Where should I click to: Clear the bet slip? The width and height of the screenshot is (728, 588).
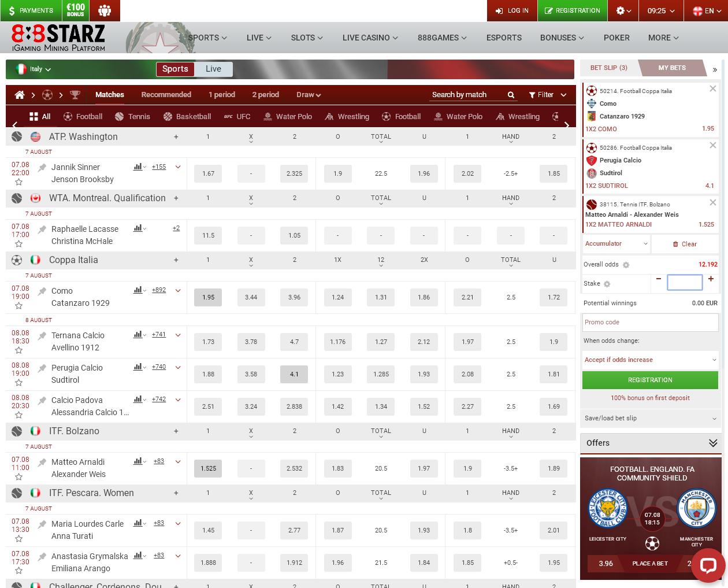tap(685, 243)
